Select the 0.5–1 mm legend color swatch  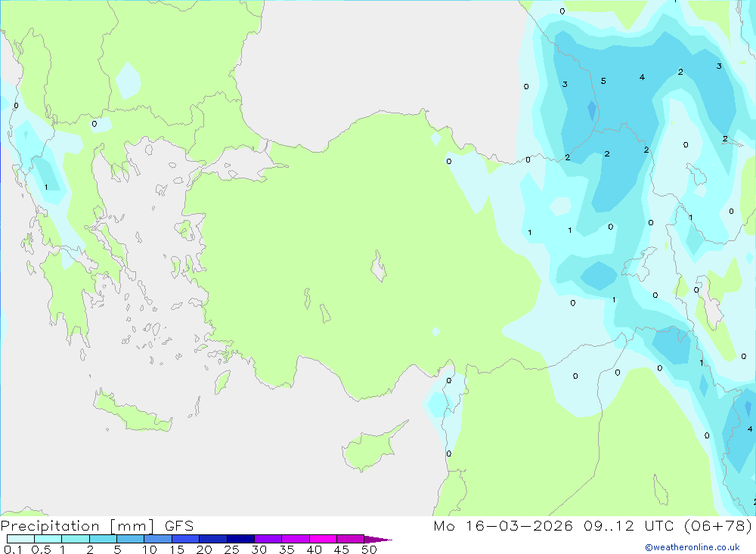pyautogui.click(x=48, y=539)
